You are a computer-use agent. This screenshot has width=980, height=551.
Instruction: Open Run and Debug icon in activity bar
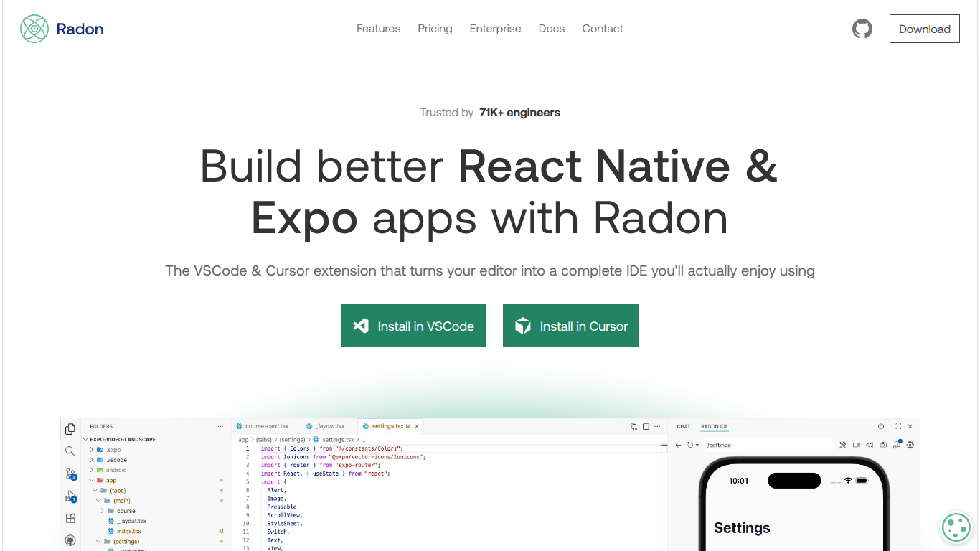pyautogui.click(x=70, y=496)
